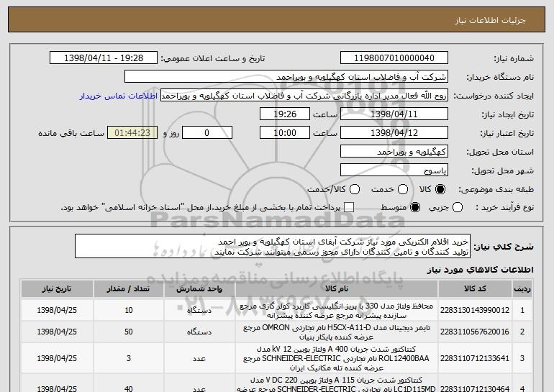The width and height of the screenshot is (554, 392).
Task: Click the validity date field 1398/04/12
Action: (x=394, y=133)
